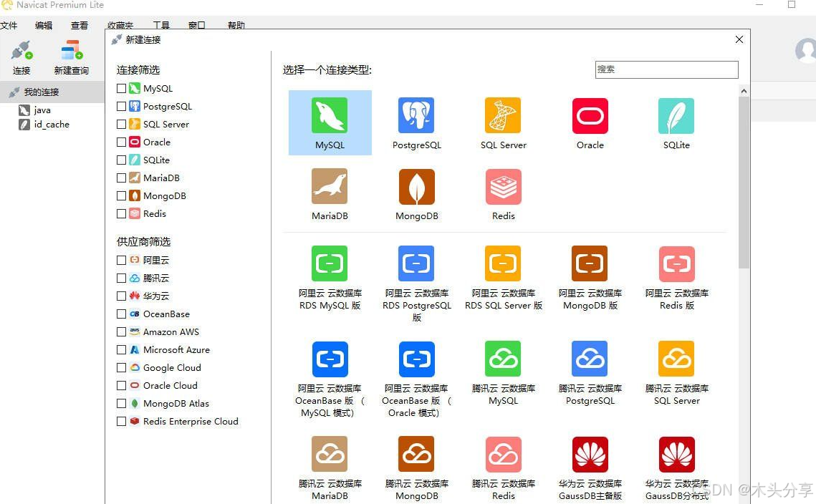Viewport: 816px width, 504px height.
Task: Close the 新建连接 dialog
Action: pos(739,39)
